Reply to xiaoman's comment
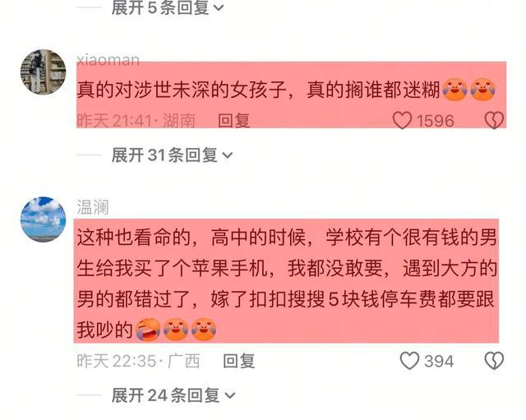 click(233, 121)
